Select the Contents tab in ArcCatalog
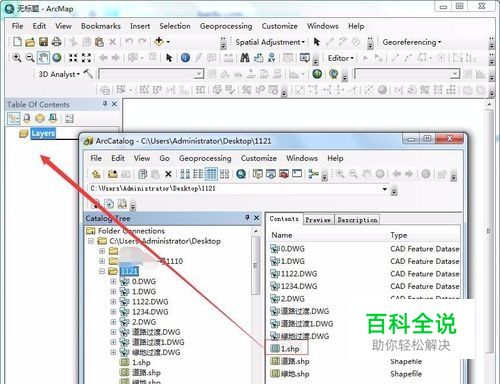500x384 pixels. [x=284, y=219]
